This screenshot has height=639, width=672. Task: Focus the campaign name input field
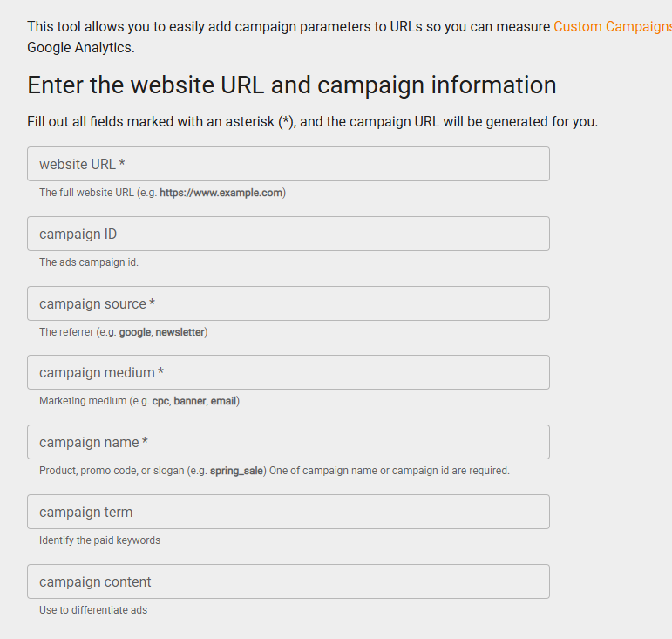288,442
